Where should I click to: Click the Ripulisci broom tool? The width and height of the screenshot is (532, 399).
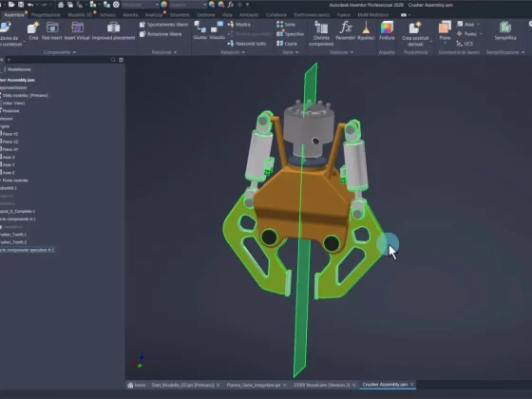coord(366,30)
